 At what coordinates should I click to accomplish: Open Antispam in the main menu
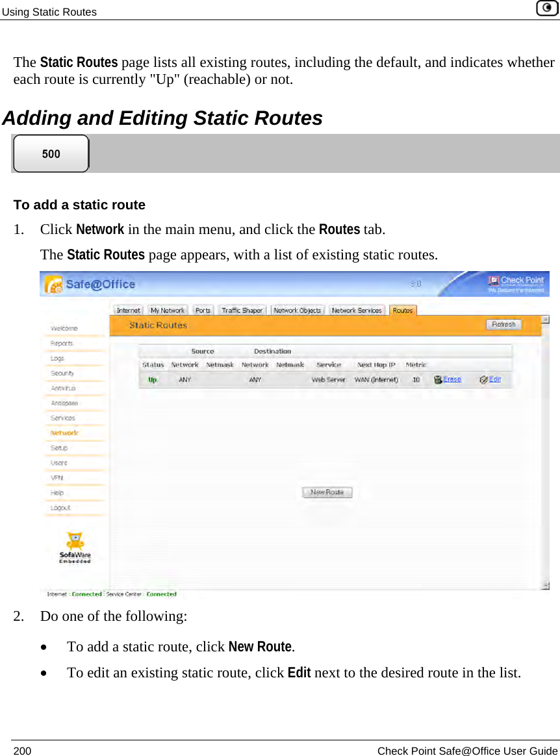coord(64,403)
